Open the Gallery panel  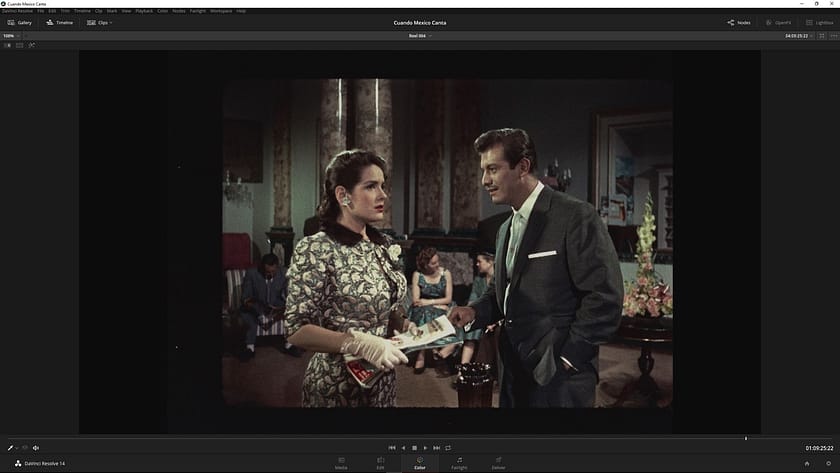[19, 22]
